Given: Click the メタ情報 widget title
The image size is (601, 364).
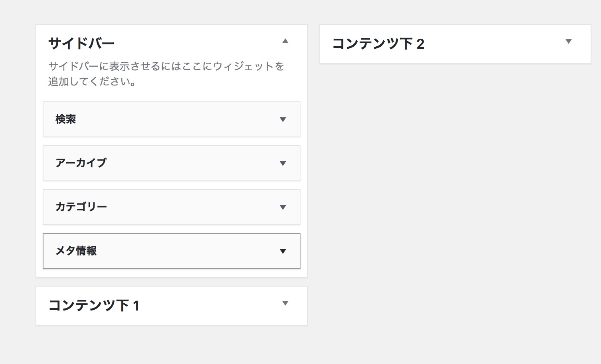Looking at the screenshot, I should click(x=76, y=251).
